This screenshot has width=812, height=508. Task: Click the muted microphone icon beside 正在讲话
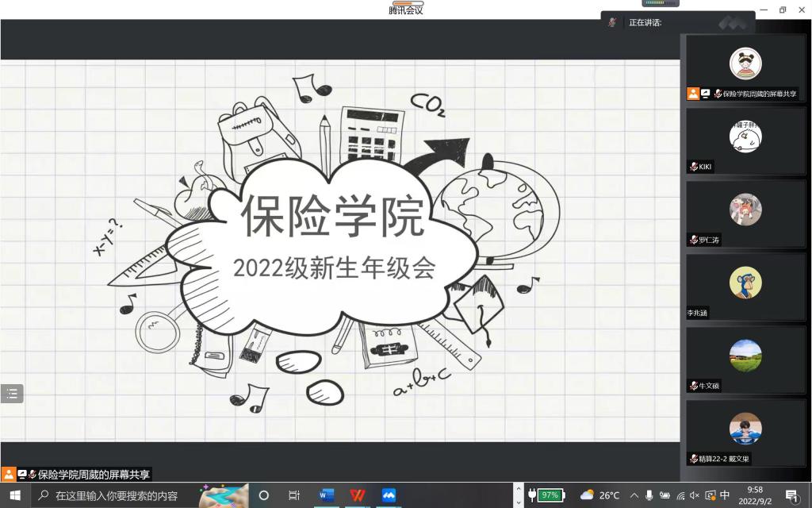tap(612, 22)
